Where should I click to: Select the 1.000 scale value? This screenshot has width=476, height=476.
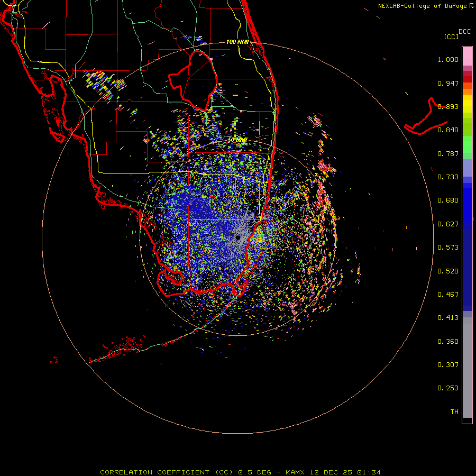coord(448,59)
